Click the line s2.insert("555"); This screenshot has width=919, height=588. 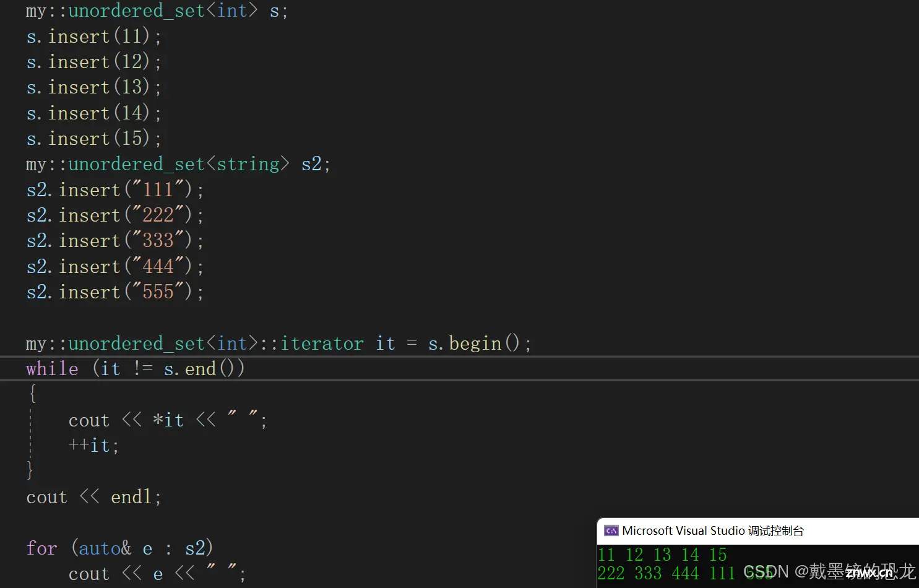[114, 292]
